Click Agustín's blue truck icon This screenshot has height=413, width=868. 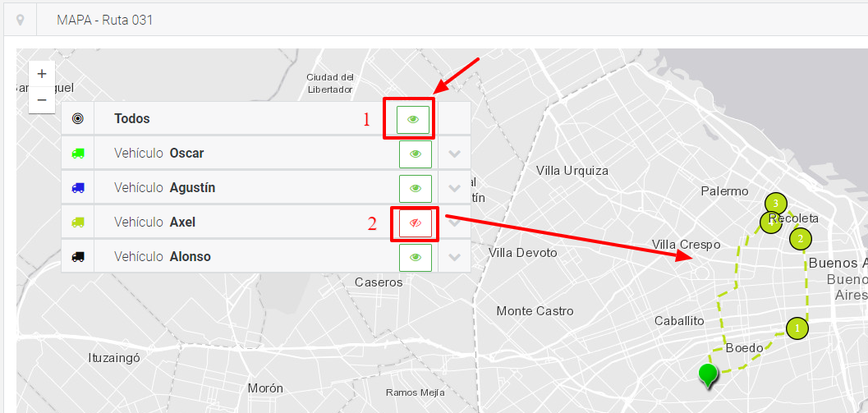point(78,188)
